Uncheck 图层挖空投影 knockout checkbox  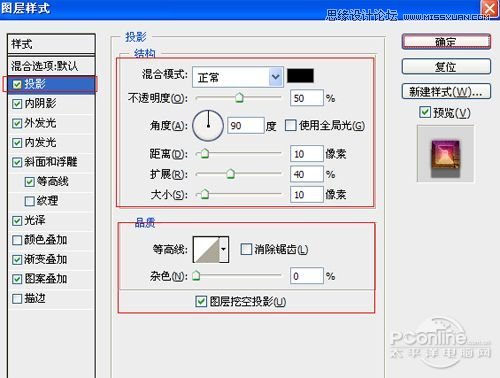click(x=201, y=301)
